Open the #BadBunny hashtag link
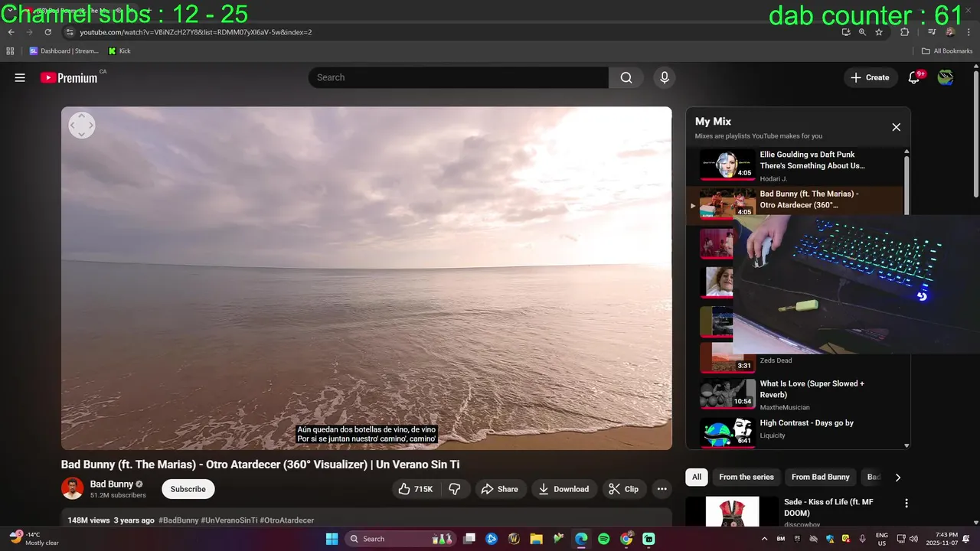The height and width of the screenshot is (551, 980). point(178,520)
